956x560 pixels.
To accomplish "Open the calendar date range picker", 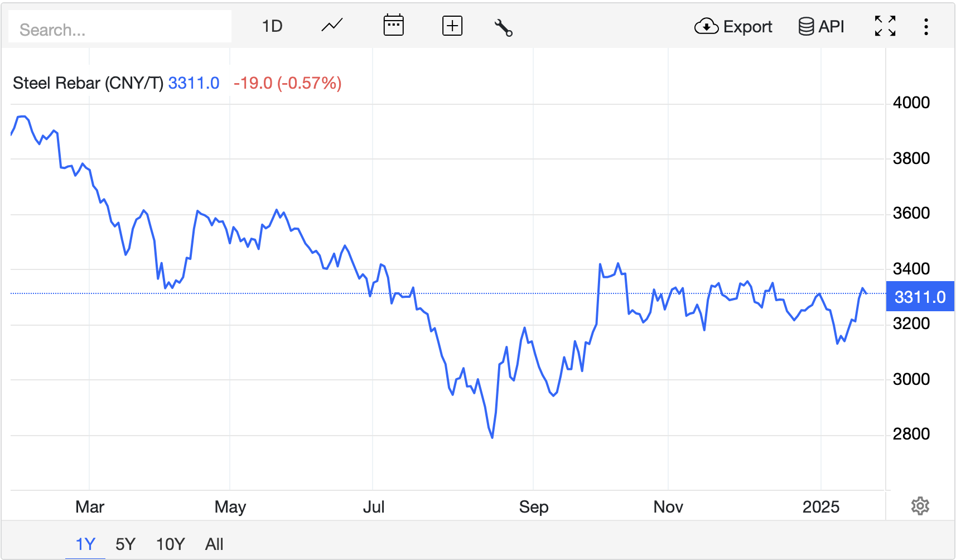I will 393,26.
